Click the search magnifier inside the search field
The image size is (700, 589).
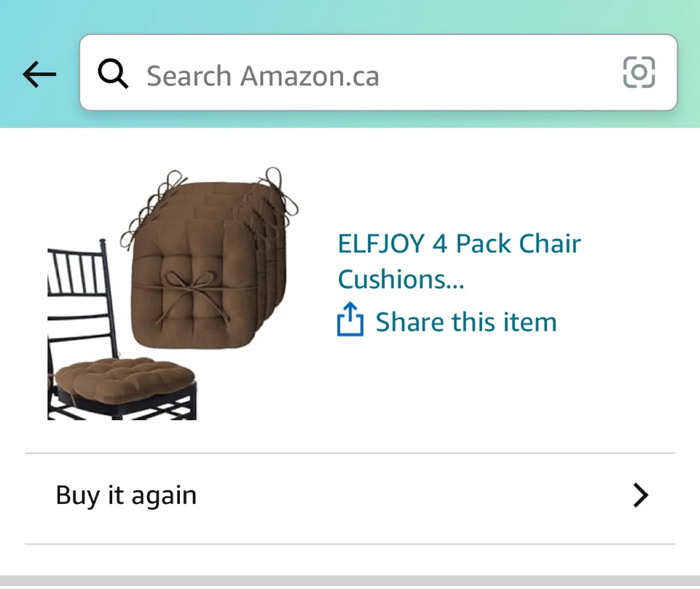point(113,74)
